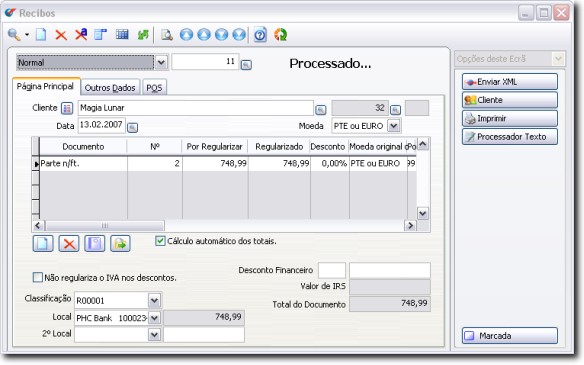Screen dimensions: 584x365
Task: Click the Por Regularizar column header
Action: [215, 147]
